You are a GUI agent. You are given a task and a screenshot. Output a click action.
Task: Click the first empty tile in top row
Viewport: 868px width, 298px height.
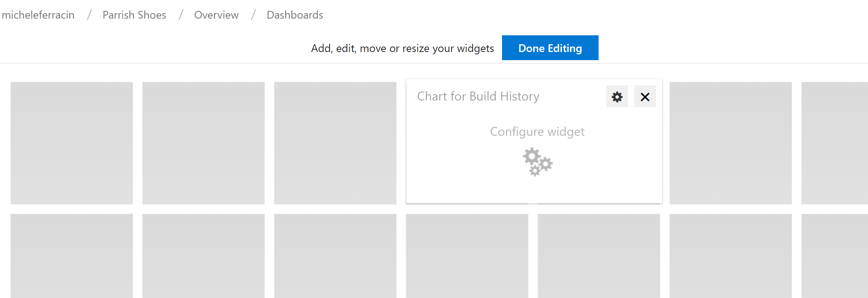pyautogui.click(x=72, y=143)
